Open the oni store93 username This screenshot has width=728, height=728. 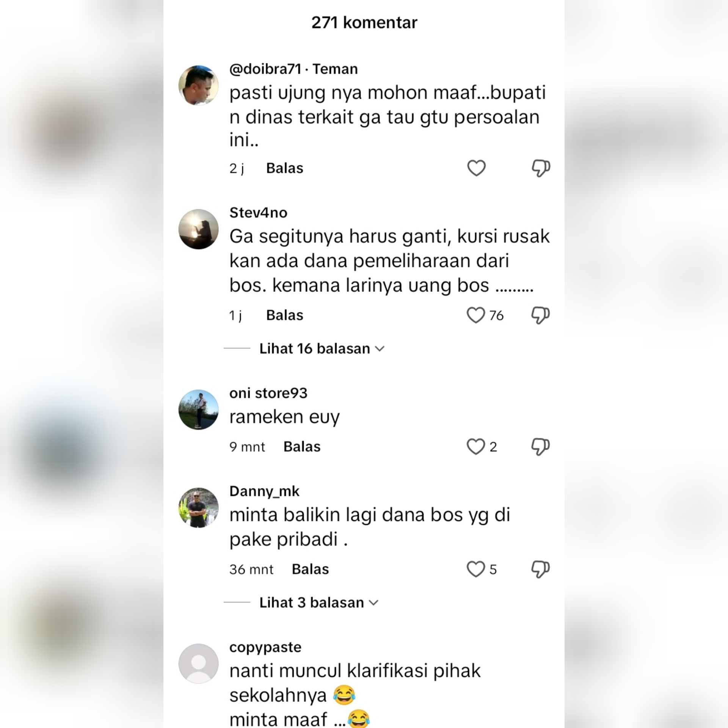[268, 393]
